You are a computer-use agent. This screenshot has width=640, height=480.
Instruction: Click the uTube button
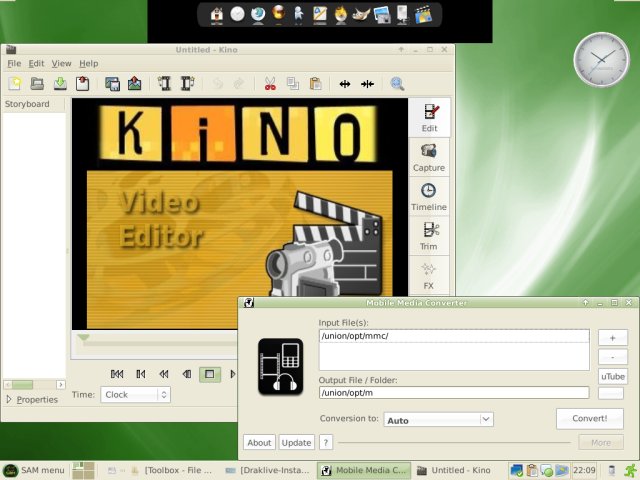tap(613, 376)
